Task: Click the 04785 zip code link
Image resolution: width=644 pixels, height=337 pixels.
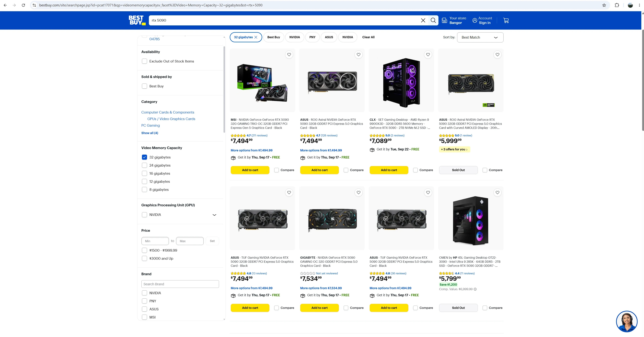Action: coord(155,39)
